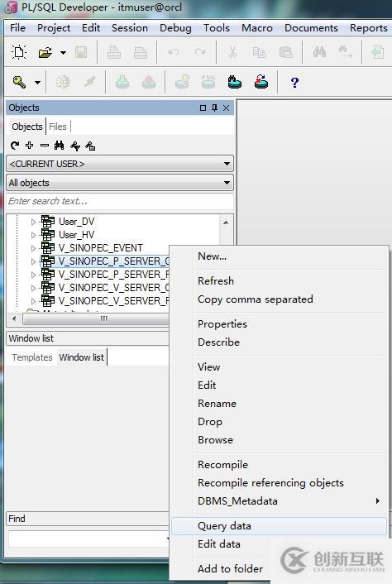Click the Filters icon in Objects toolbar
Image resolution: width=392 pixels, height=584 pixels.
point(74,146)
